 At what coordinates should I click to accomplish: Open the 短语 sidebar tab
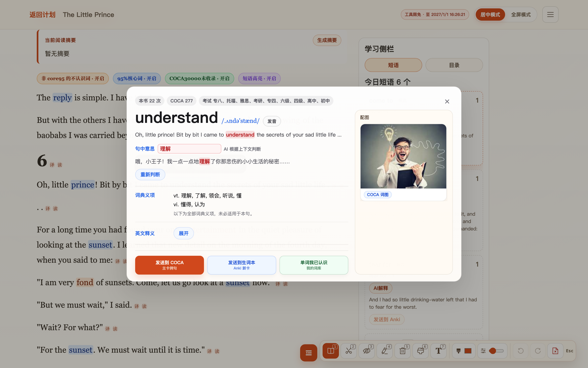tap(393, 65)
